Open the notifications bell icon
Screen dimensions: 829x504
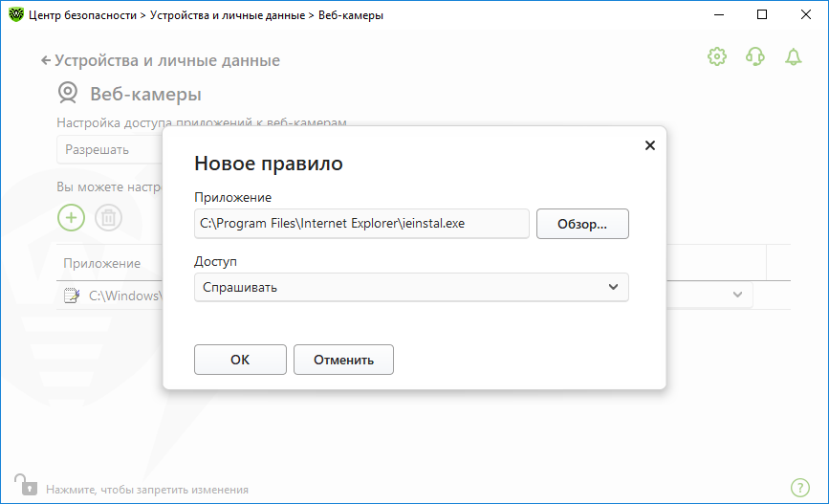793,56
